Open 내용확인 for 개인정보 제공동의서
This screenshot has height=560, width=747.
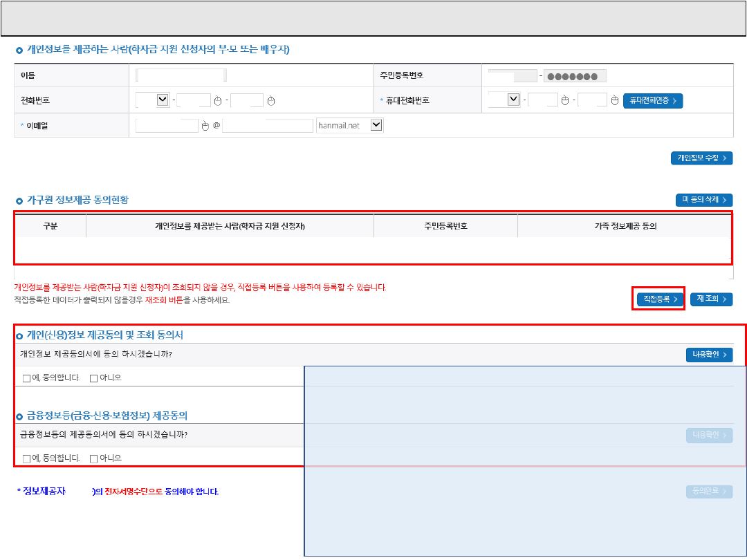(x=709, y=355)
